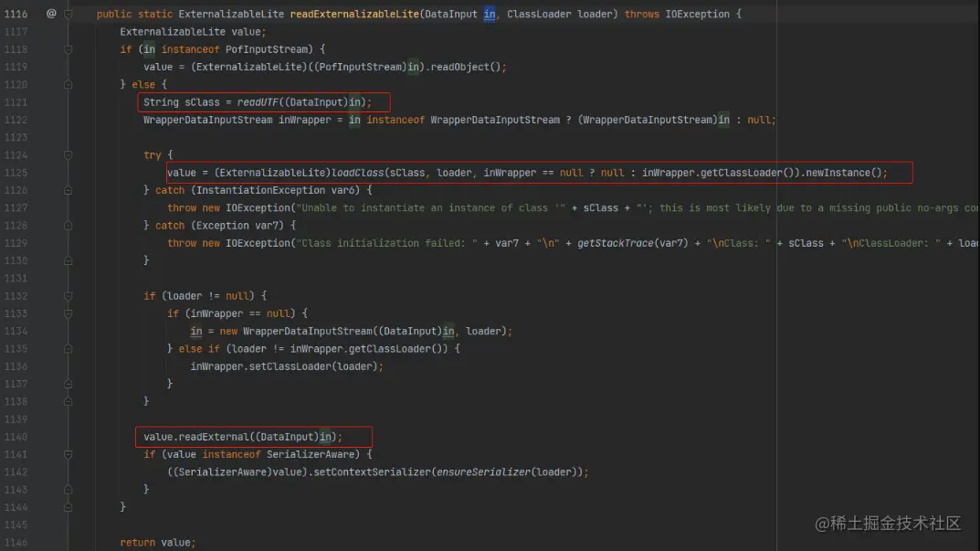Fold the 'if (in instanceof PofInputStream)' block at line 1118
Image resolution: width=980 pixels, height=551 pixels.
click(x=68, y=49)
